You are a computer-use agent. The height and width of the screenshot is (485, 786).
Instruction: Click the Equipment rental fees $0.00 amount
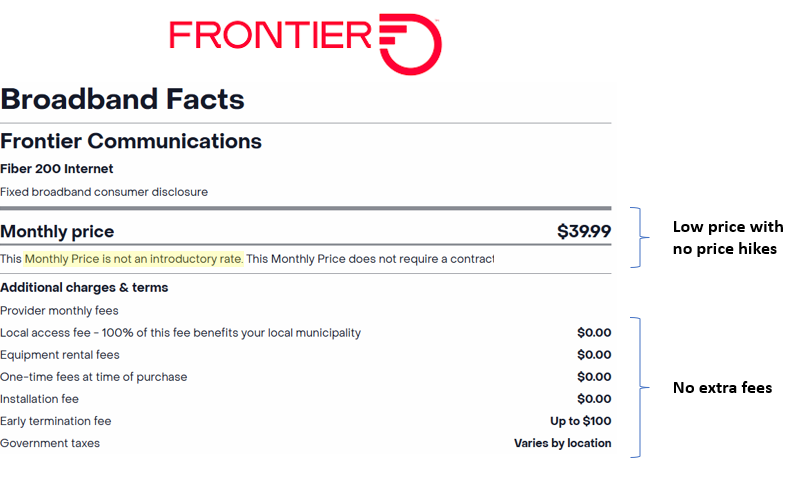tap(594, 355)
